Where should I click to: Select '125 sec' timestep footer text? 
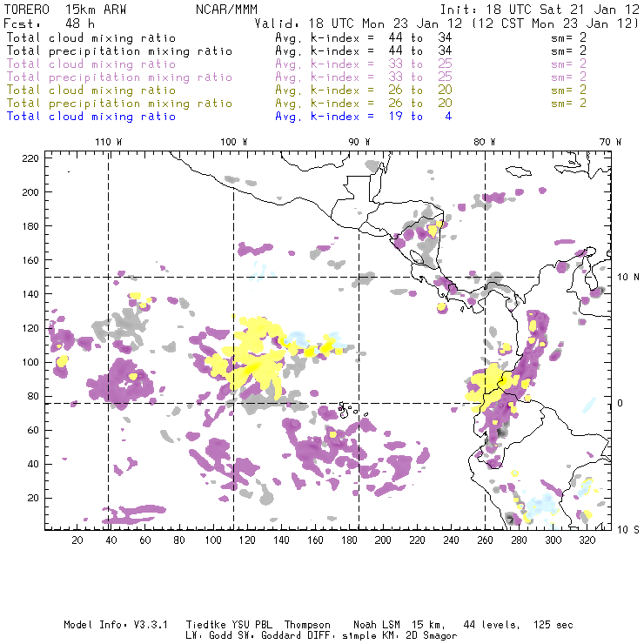(553, 625)
